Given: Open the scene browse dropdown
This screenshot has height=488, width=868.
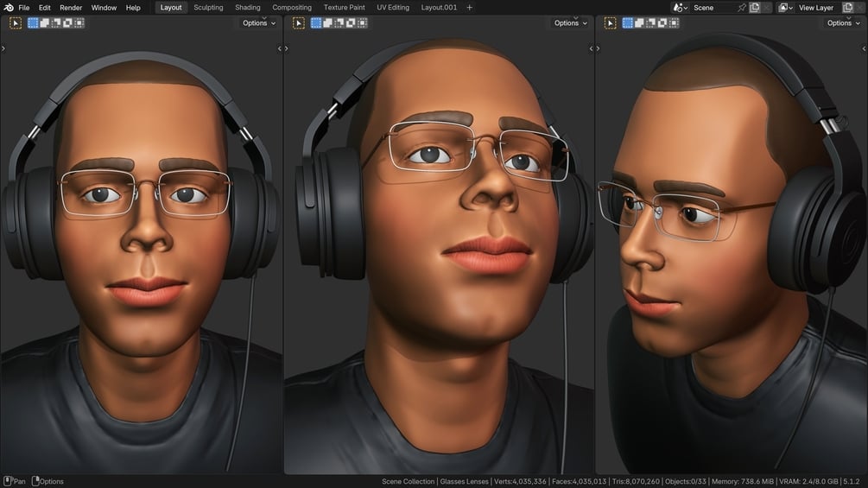Looking at the screenshot, I should (x=681, y=8).
